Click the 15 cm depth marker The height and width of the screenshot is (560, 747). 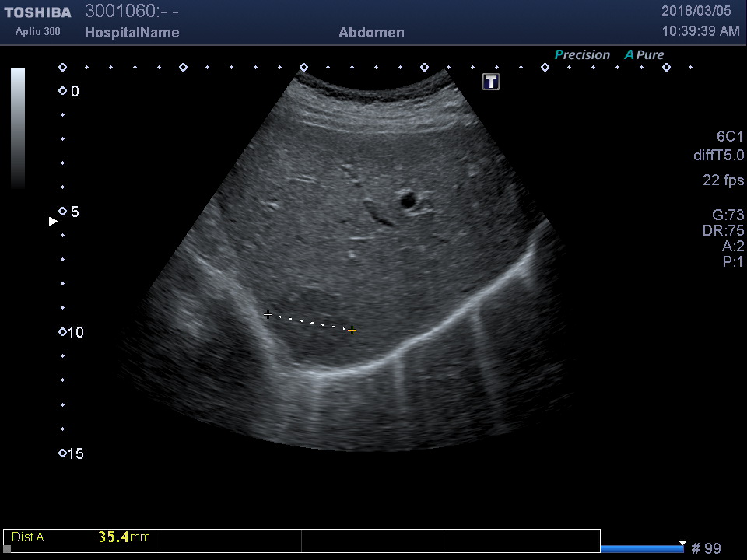coord(63,453)
